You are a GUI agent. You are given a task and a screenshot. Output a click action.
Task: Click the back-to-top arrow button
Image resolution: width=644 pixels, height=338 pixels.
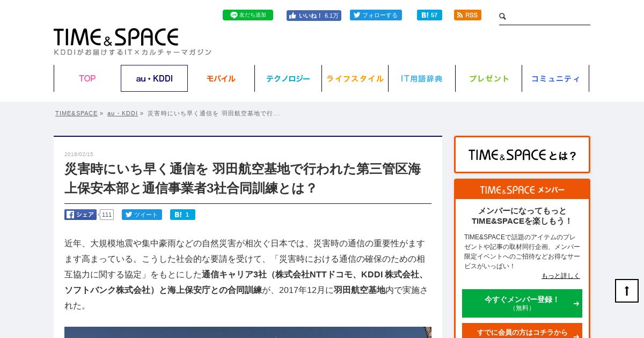(x=627, y=291)
